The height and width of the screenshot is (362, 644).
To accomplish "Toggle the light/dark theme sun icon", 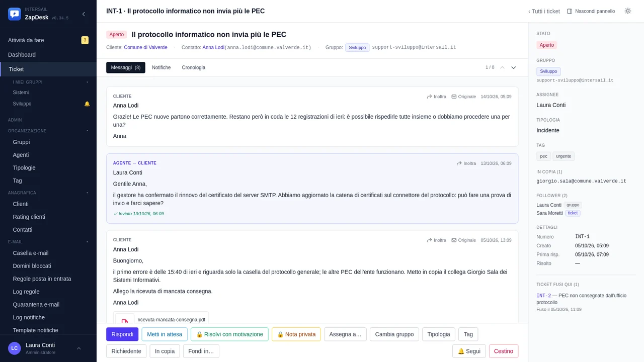I will [x=628, y=11].
